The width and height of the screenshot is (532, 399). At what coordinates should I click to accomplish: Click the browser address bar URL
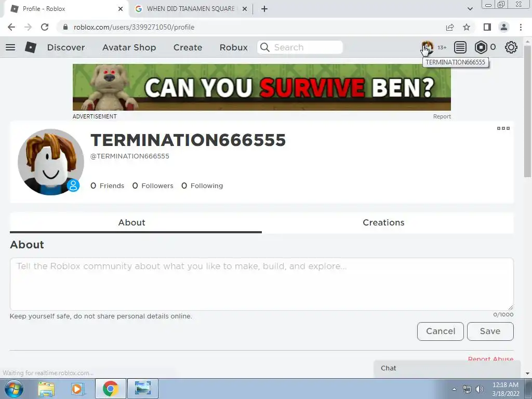pos(134,27)
